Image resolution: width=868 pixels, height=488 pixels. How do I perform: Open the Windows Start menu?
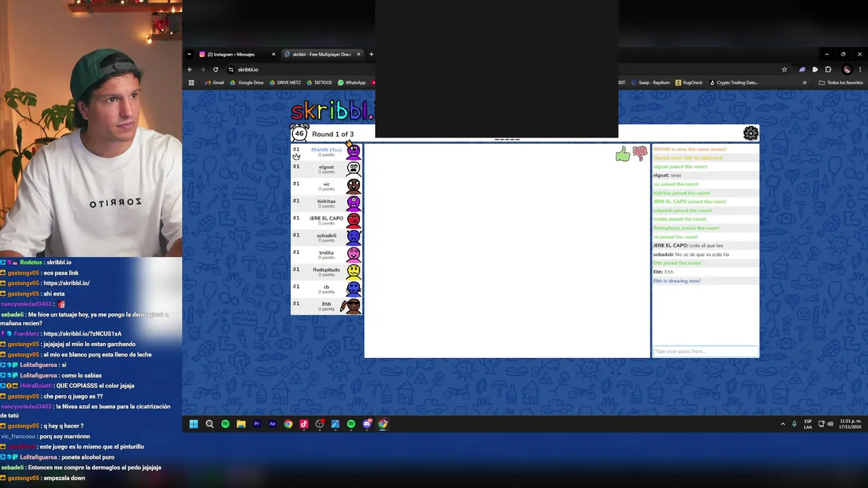(193, 424)
